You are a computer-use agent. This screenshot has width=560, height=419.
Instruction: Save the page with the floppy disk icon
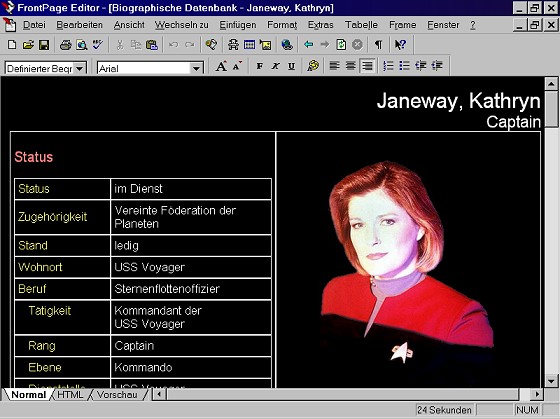tap(44, 45)
